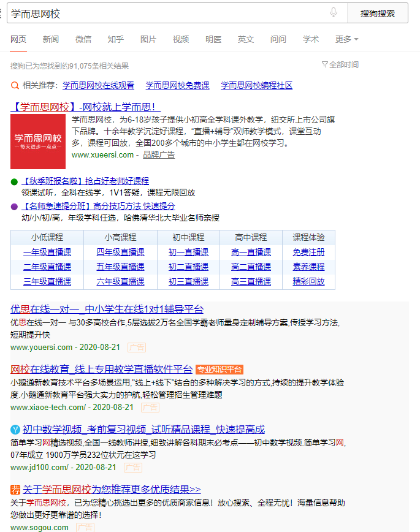Select the 图片 tab
This screenshot has width=420, height=532.
point(148,39)
